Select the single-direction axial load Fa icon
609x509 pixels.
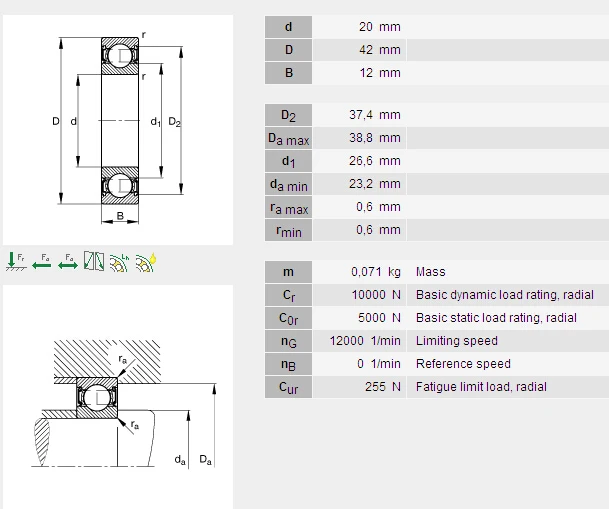click(x=42, y=261)
